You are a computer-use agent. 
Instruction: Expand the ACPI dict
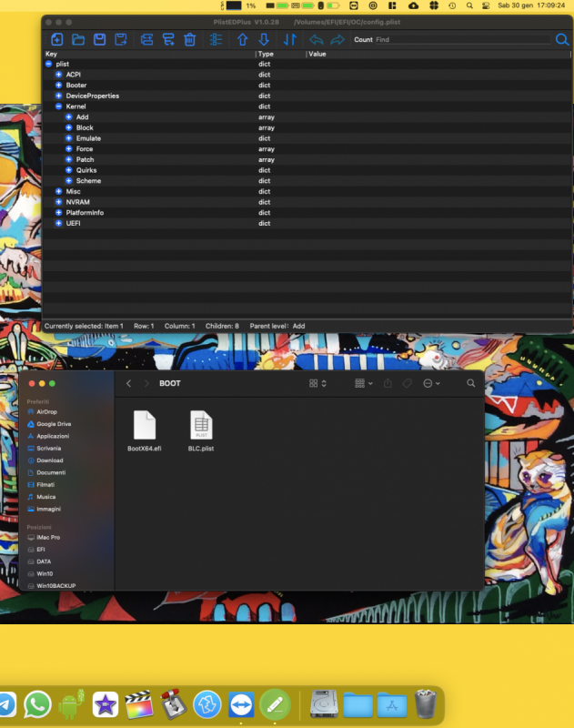point(58,75)
